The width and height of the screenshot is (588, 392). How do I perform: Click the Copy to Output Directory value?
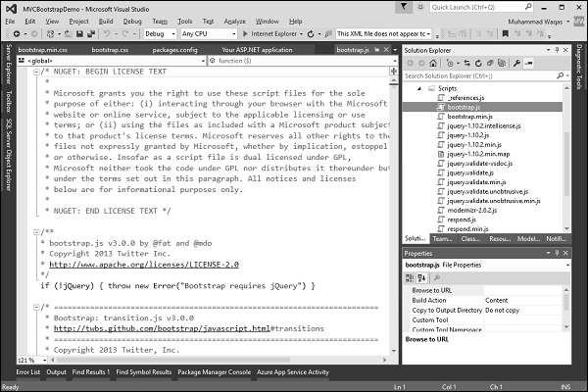click(x=523, y=311)
